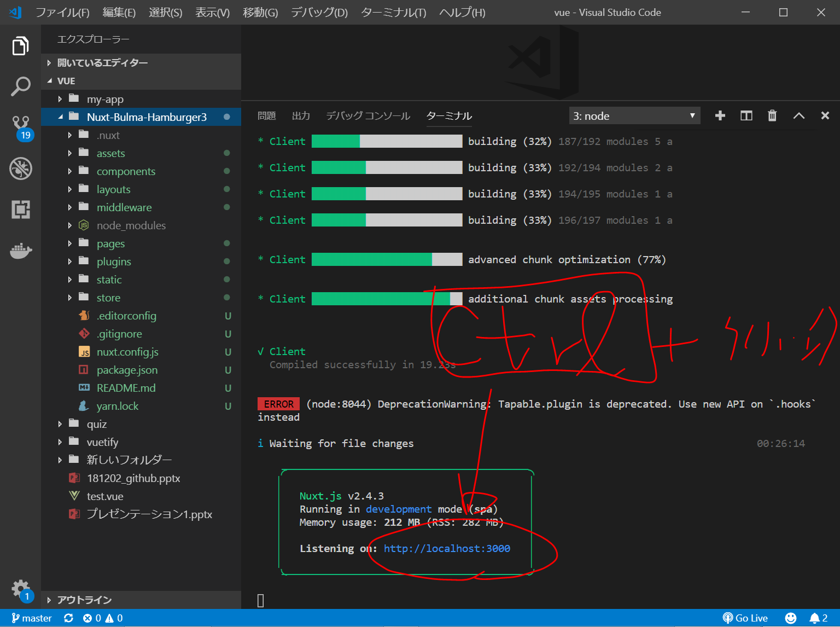Expand the アウトライン outline section
Image resolution: width=840 pixels, height=627 pixels.
84,600
